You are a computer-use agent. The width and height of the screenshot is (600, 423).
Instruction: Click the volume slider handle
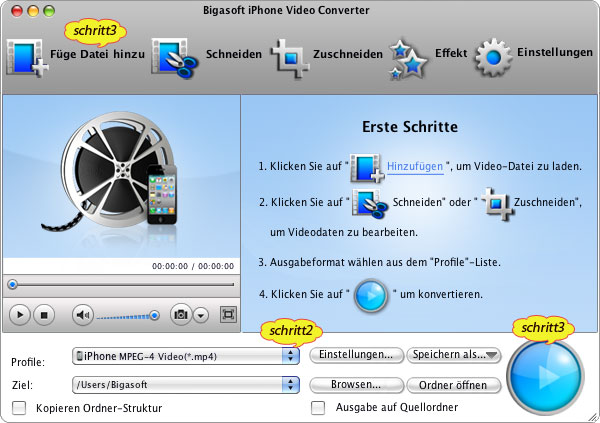click(x=154, y=315)
